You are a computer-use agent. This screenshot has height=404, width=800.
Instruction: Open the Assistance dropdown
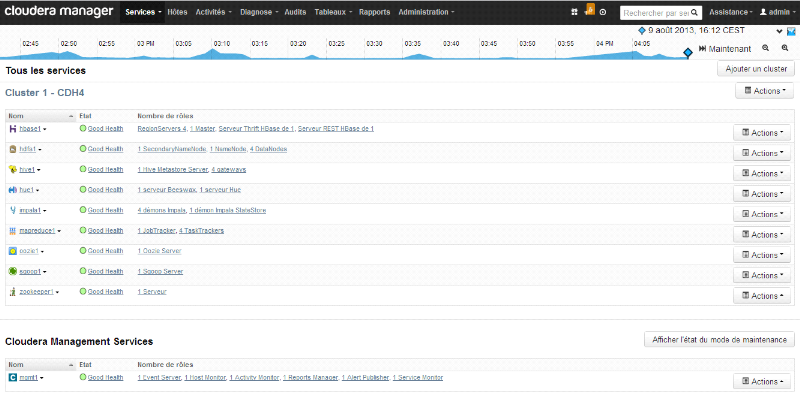pyautogui.click(x=731, y=12)
